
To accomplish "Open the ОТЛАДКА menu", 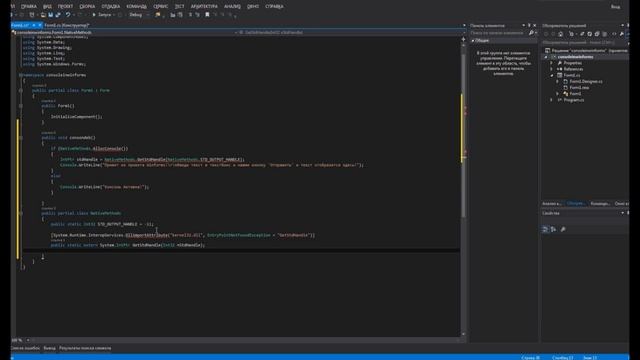I will tap(111, 7).
